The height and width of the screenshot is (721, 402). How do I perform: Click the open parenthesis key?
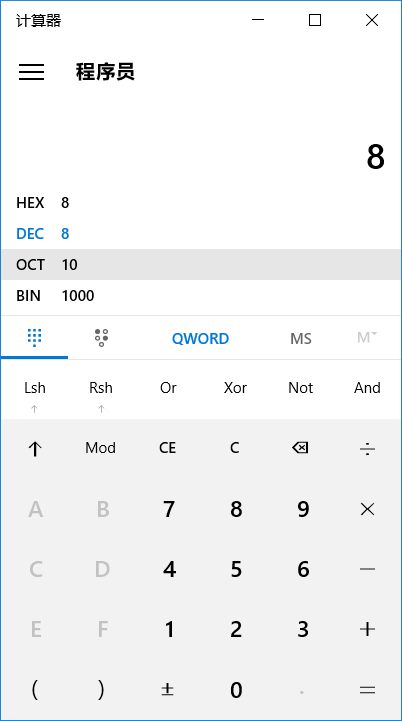coord(34,690)
